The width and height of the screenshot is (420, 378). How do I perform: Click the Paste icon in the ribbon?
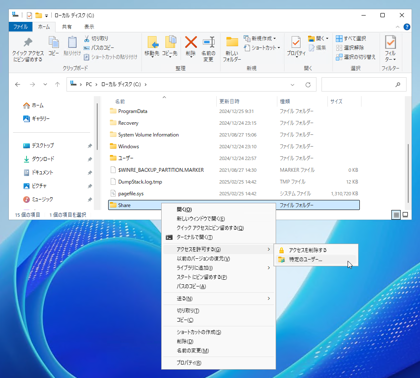tap(72, 43)
